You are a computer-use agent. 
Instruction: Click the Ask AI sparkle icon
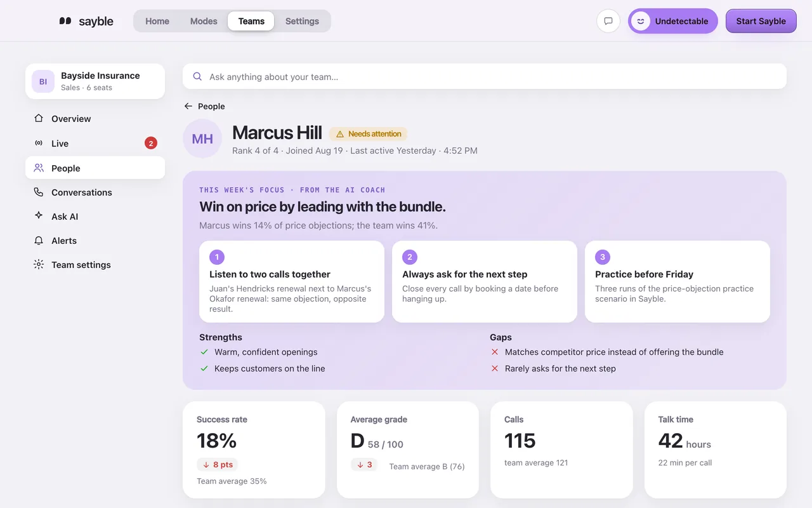coord(39,216)
